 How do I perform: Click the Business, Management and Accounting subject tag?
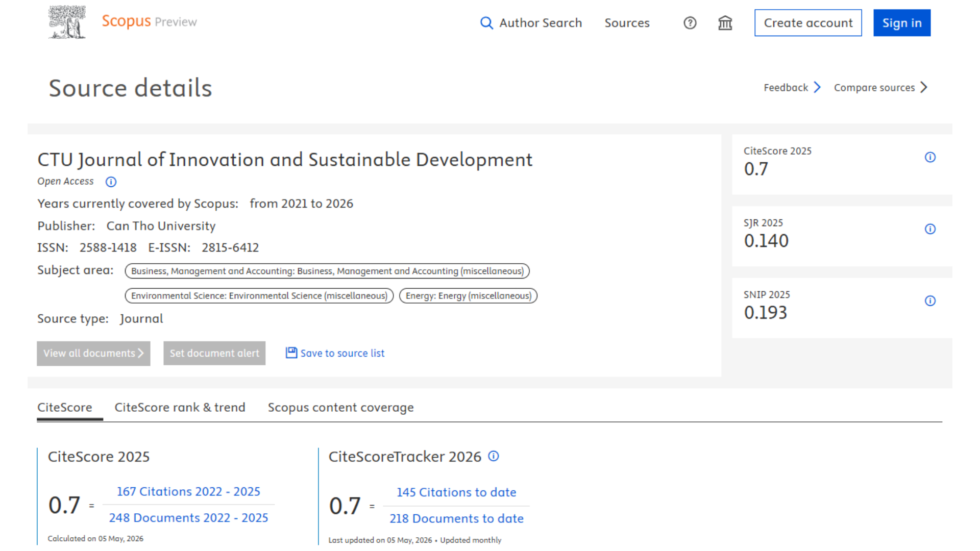pyautogui.click(x=327, y=271)
